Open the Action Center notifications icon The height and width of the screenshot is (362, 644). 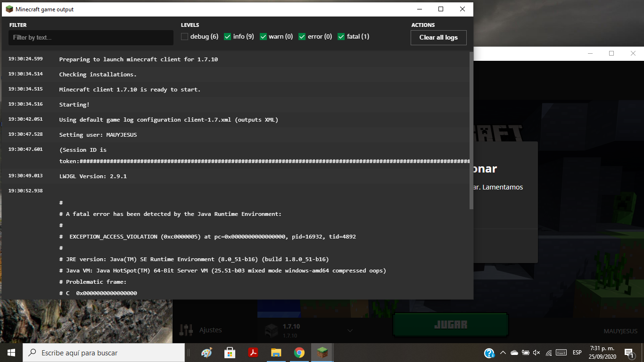628,353
